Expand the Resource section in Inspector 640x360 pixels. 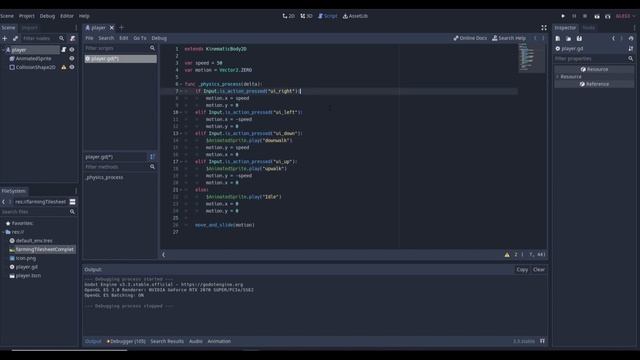tap(558, 77)
